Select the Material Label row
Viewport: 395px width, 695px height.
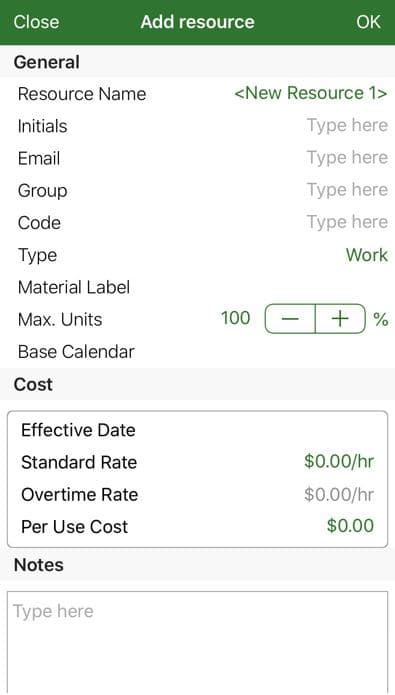pos(197,287)
